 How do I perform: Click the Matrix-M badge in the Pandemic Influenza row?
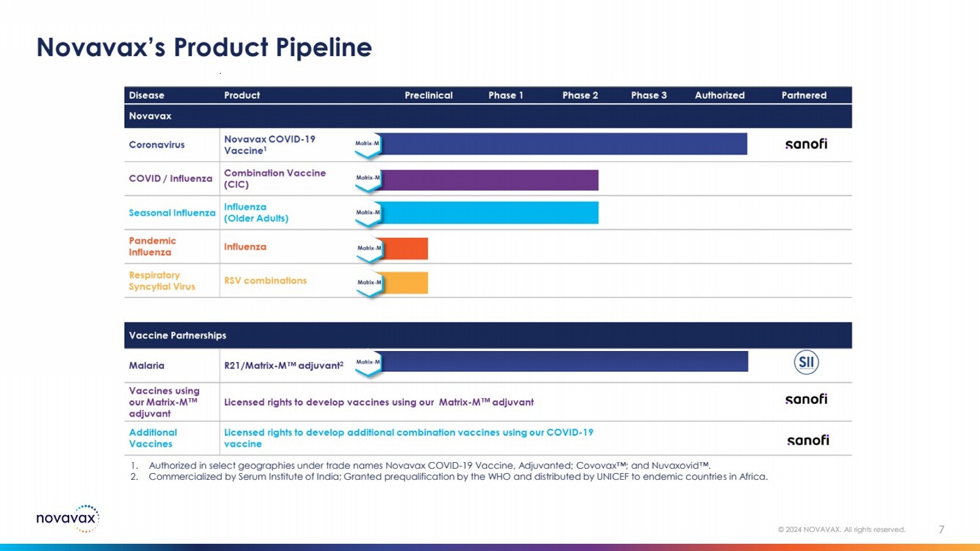(370, 249)
